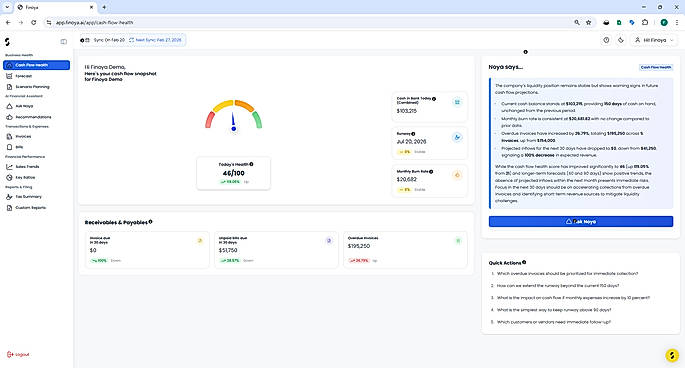The width and height of the screenshot is (685, 368).
Task: Show info tooltip for Today's Health
Action: pos(251,164)
